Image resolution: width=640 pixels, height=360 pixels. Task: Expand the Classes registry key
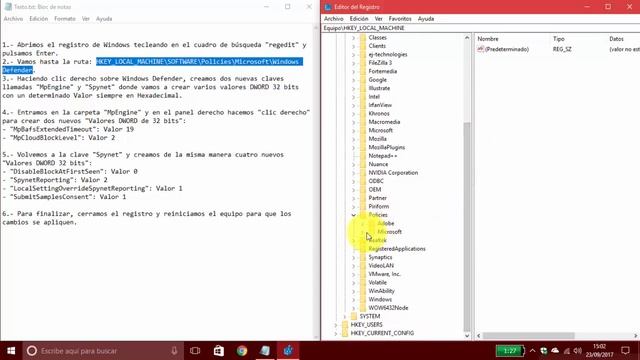[353, 38]
